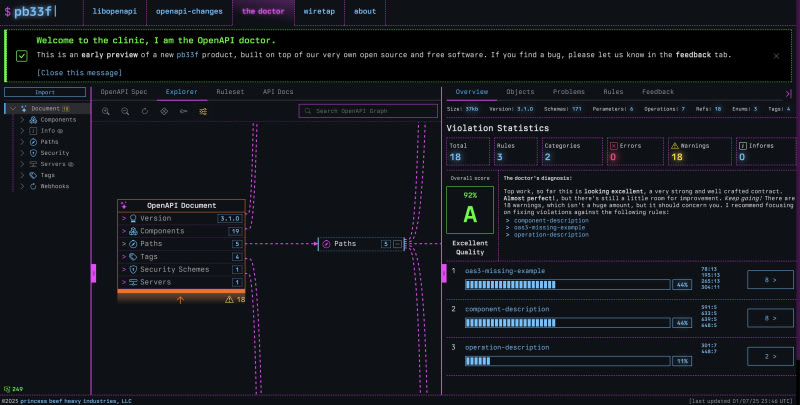Click the oas3-missing-example progress bar
The height and width of the screenshot is (405, 800).
click(567, 284)
